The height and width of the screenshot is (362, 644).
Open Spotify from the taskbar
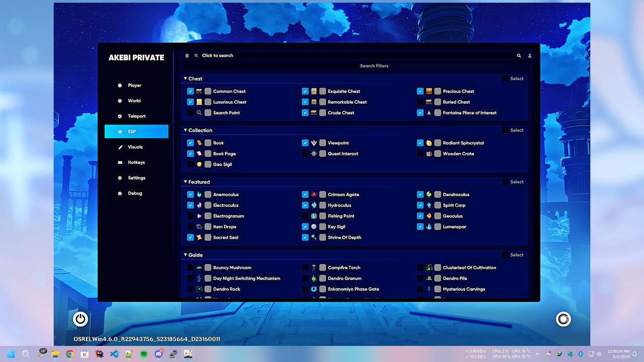[144, 354]
